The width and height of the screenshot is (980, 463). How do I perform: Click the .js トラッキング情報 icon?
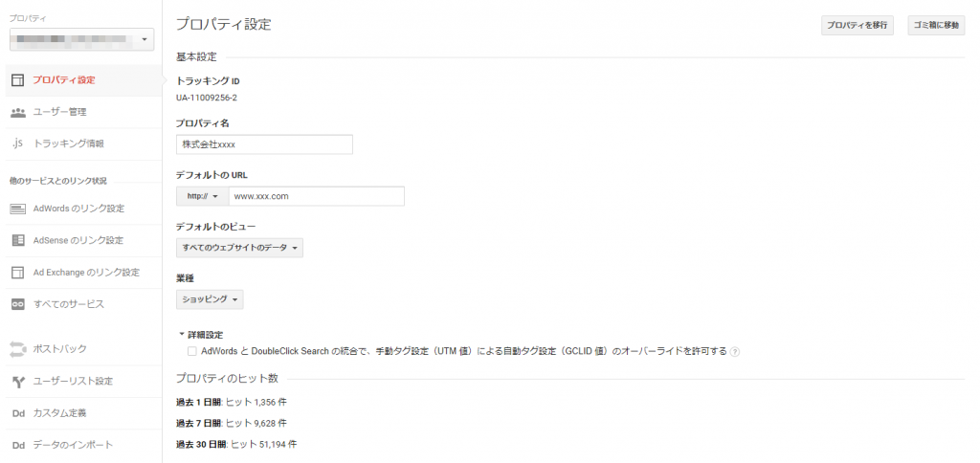point(17,143)
